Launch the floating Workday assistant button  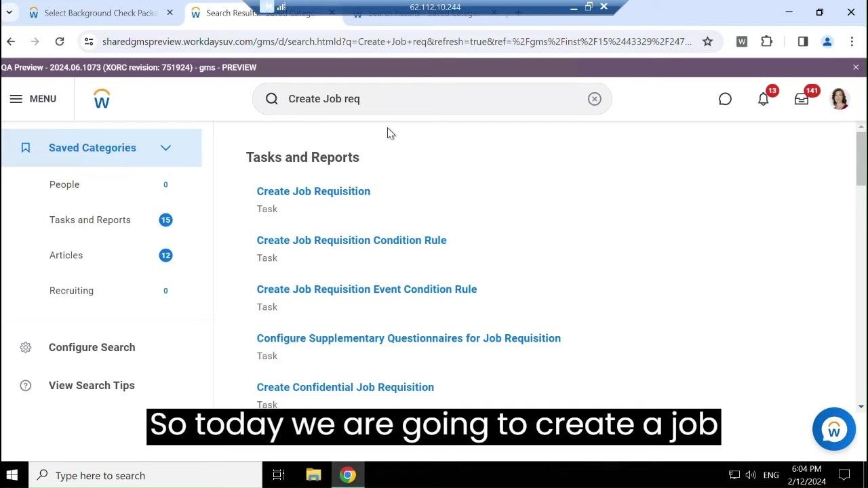coord(834,429)
